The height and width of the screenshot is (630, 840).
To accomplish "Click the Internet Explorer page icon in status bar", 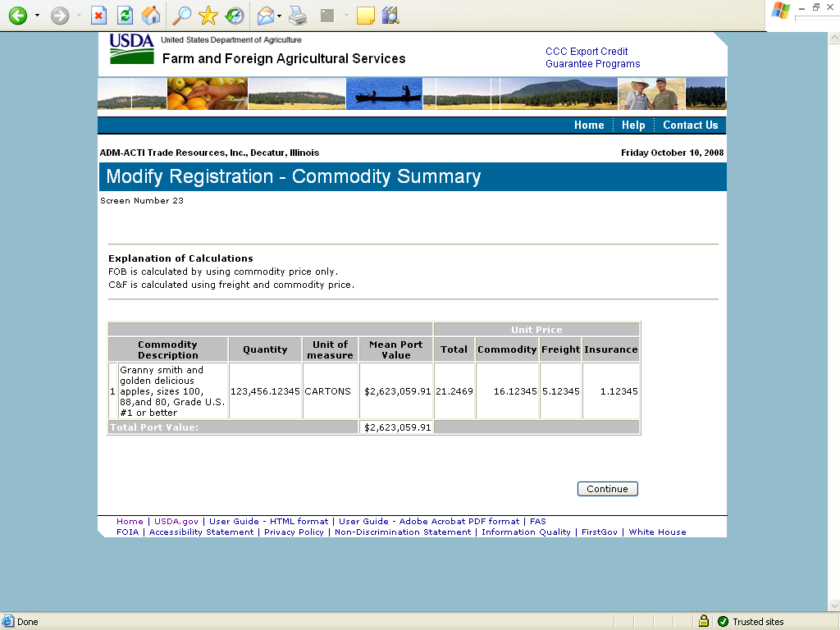I will (7, 621).
